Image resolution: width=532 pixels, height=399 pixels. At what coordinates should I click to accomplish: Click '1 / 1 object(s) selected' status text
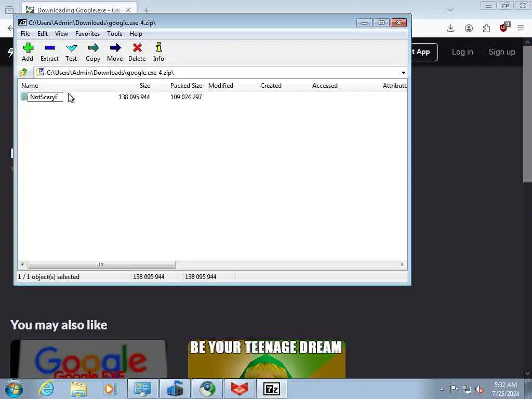tap(48, 277)
